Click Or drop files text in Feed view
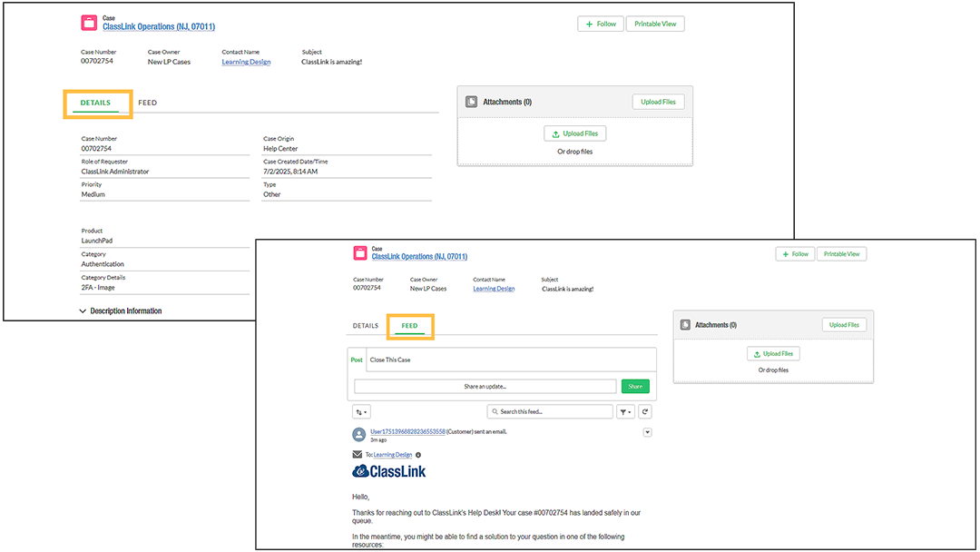The height and width of the screenshot is (552, 980). (x=773, y=370)
